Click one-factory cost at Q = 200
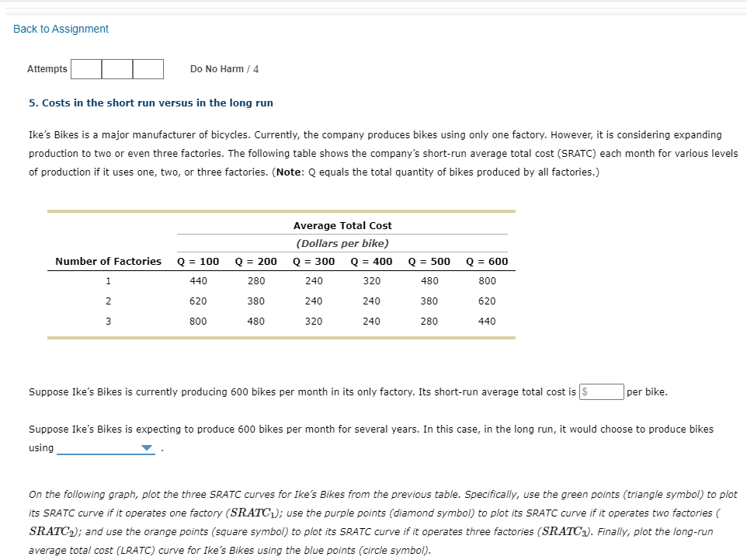Screen dimensions: 747x560 pyautogui.click(x=255, y=281)
